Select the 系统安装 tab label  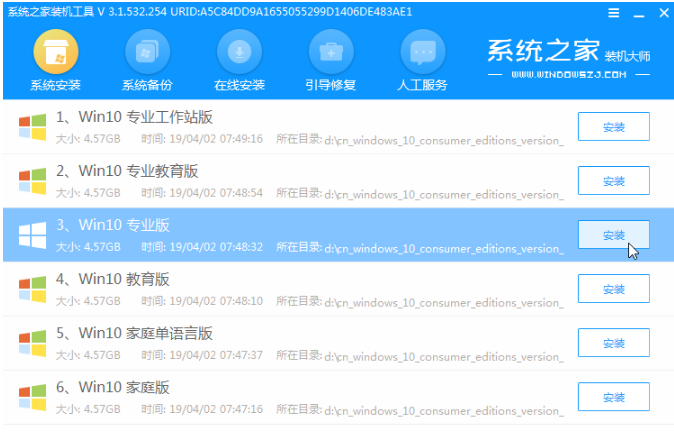(55, 85)
